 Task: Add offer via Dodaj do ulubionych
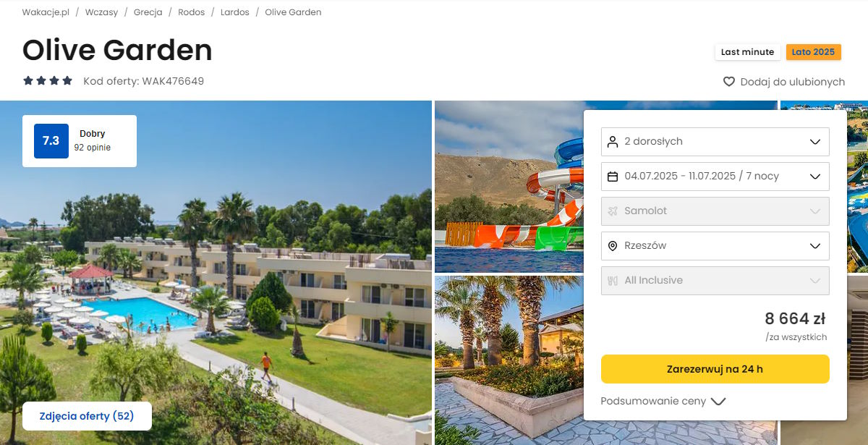[784, 82]
